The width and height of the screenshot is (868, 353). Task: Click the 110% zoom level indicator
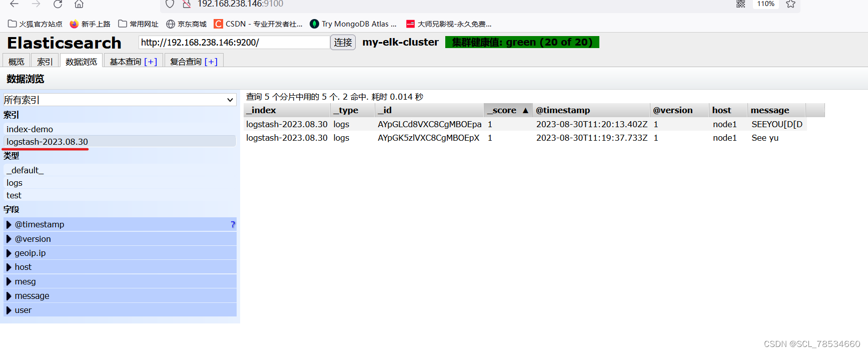coord(765,4)
